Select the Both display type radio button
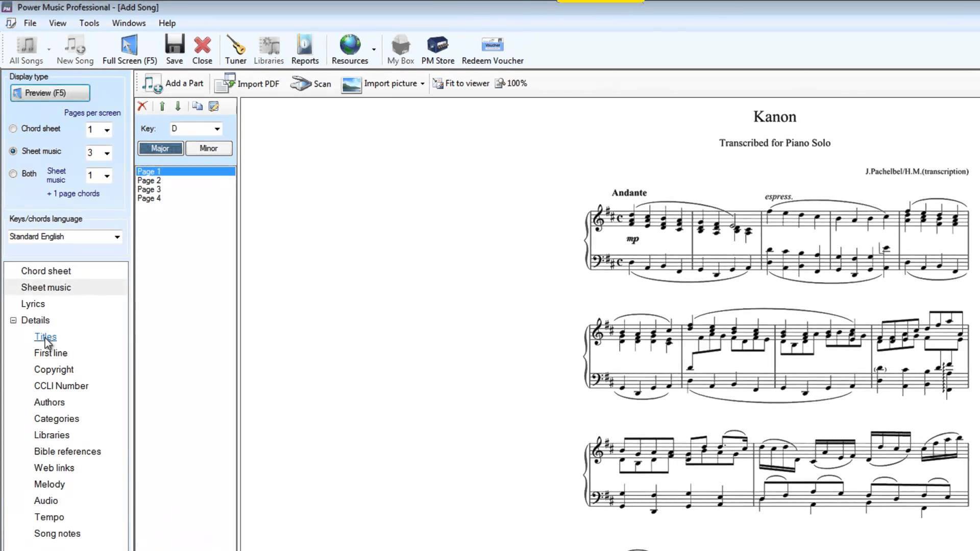This screenshot has height=551, width=980. click(x=13, y=173)
